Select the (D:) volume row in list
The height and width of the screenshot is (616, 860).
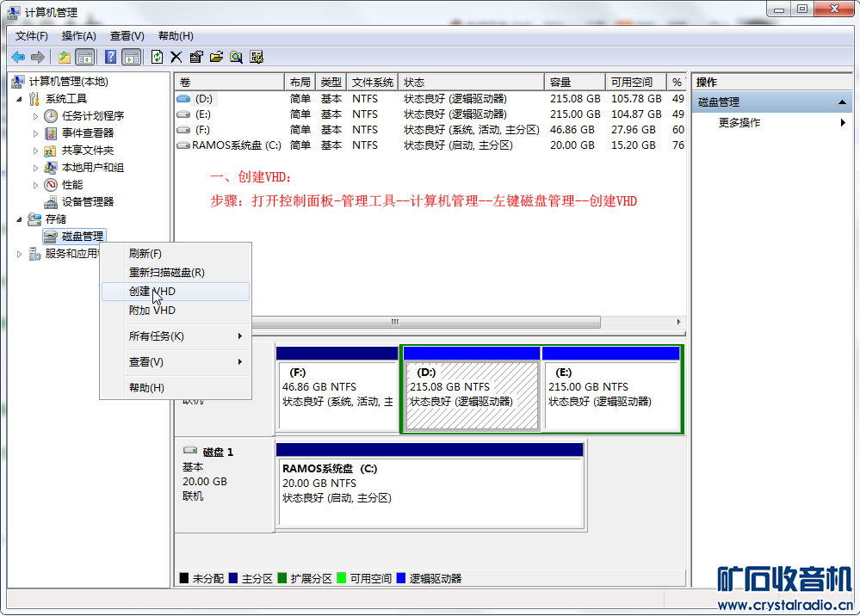pos(430,99)
